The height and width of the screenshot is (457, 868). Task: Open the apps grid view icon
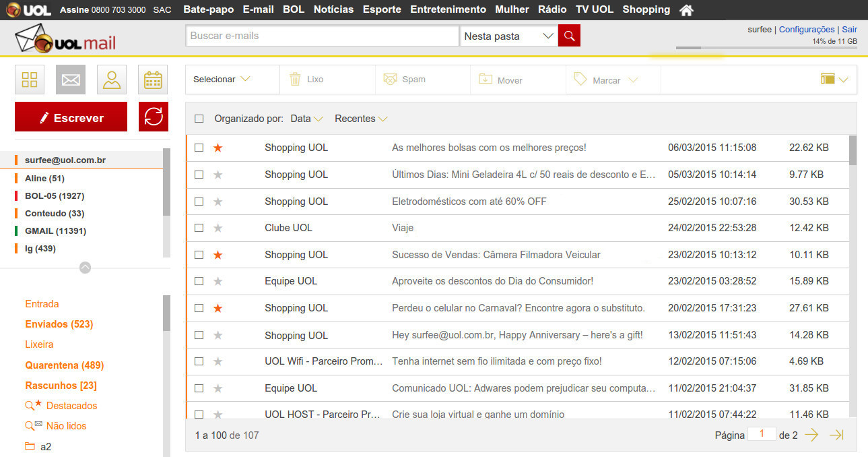(30, 80)
